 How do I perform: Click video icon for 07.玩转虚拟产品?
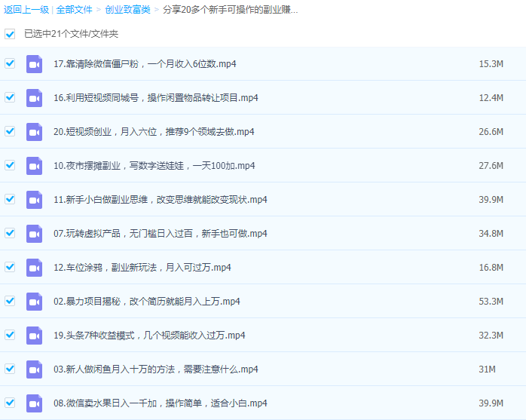pyautogui.click(x=34, y=234)
